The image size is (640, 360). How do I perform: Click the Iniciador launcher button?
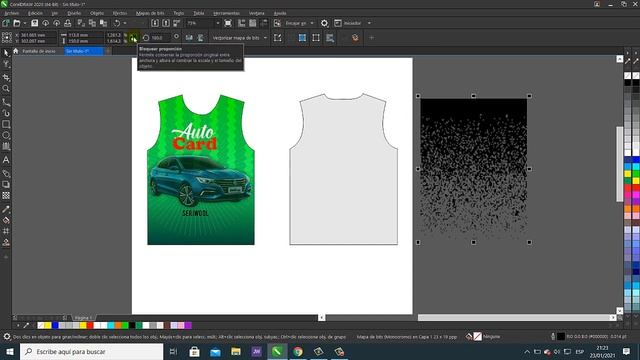pyautogui.click(x=348, y=23)
